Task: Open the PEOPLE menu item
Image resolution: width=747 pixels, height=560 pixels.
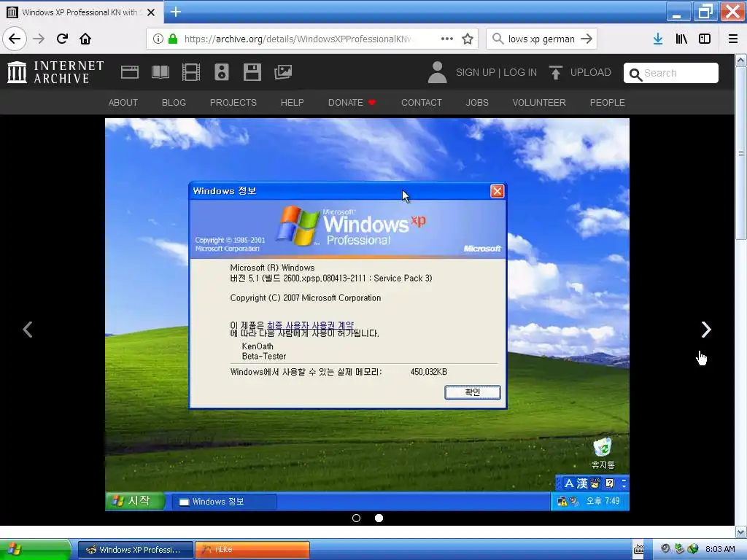Action: pyautogui.click(x=607, y=102)
